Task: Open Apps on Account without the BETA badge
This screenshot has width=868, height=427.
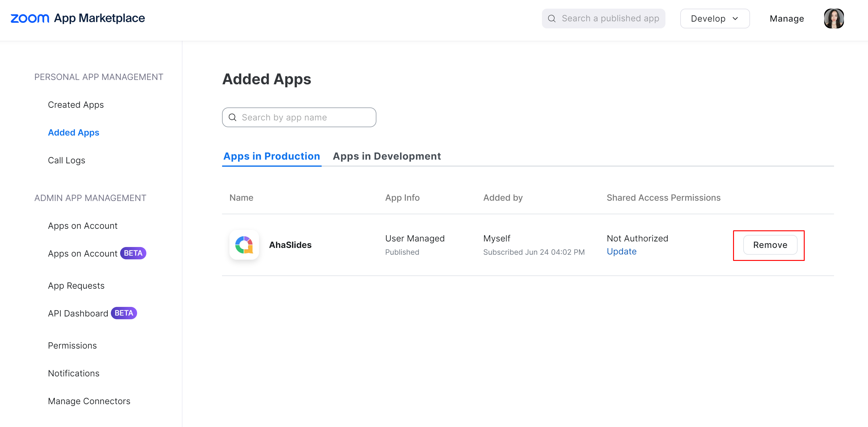Action: [82, 226]
